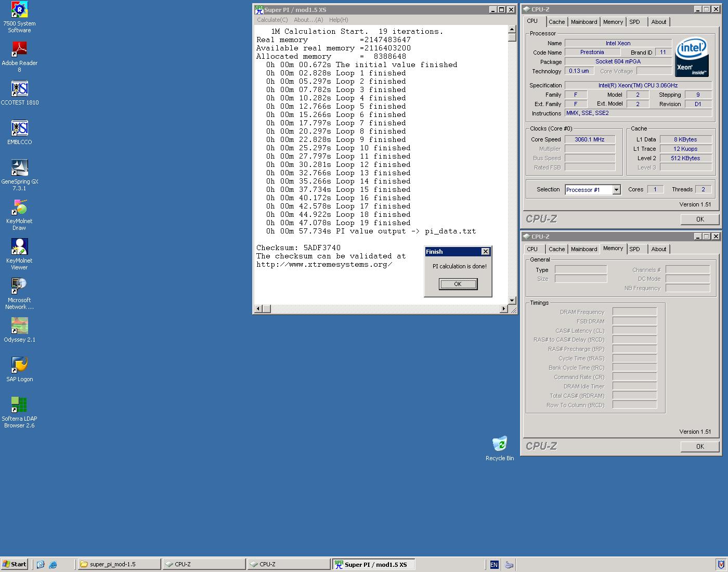
Task: Activate second CPU-Z taskbar button
Action: point(288,564)
